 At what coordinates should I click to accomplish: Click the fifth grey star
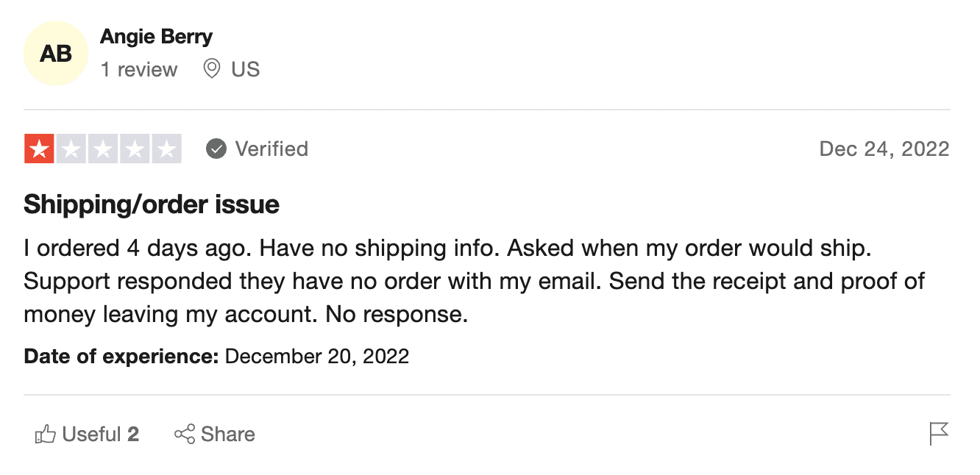point(166,149)
